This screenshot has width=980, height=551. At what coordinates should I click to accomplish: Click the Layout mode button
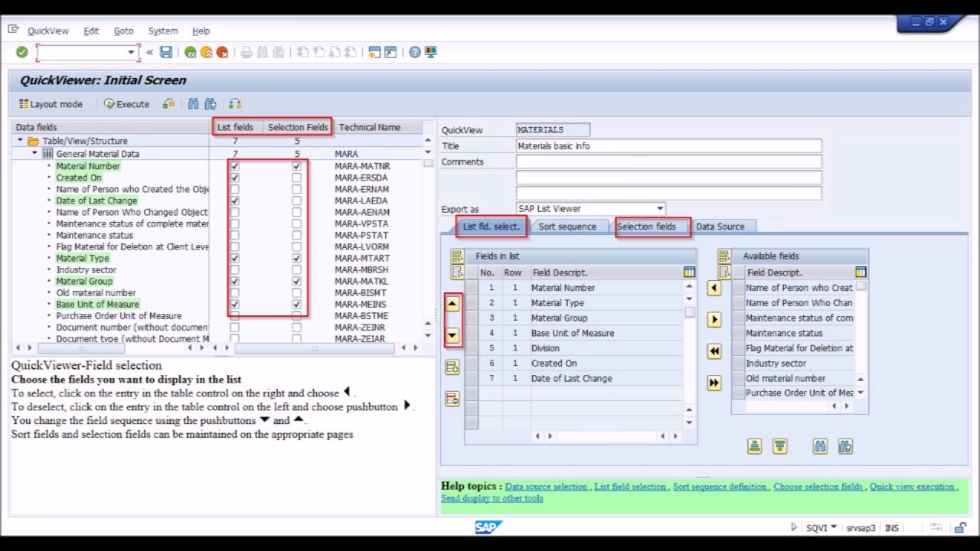click(51, 104)
